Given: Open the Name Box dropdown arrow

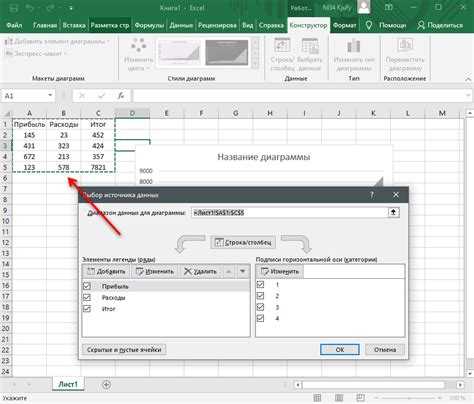Looking at the screenshot, I should click(50, 95).
